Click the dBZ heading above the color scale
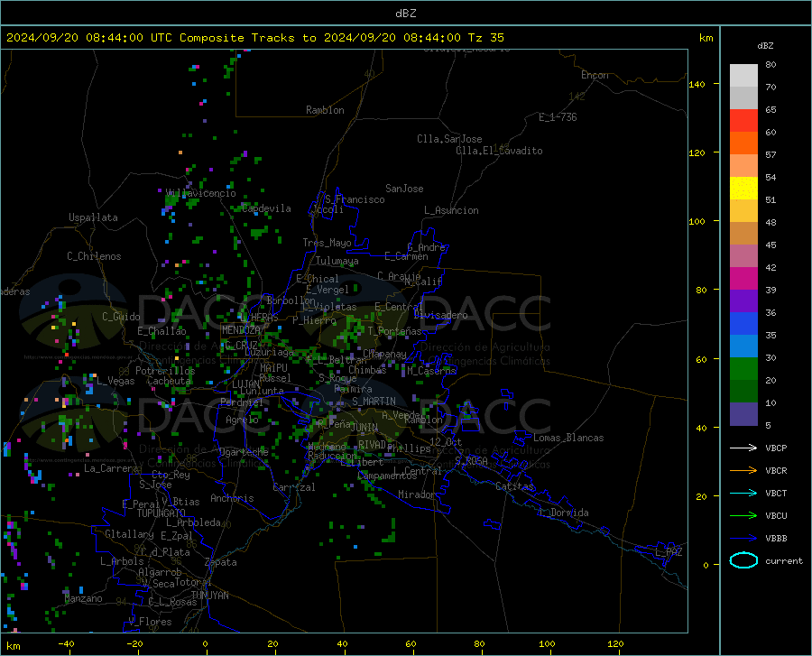The image size is (812, 656). click(x=765, y=45)
